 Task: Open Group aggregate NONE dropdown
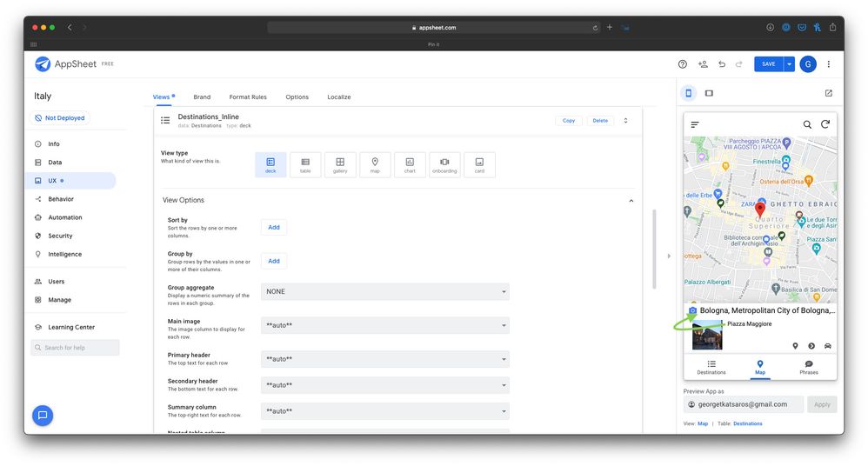pos(384,291)
